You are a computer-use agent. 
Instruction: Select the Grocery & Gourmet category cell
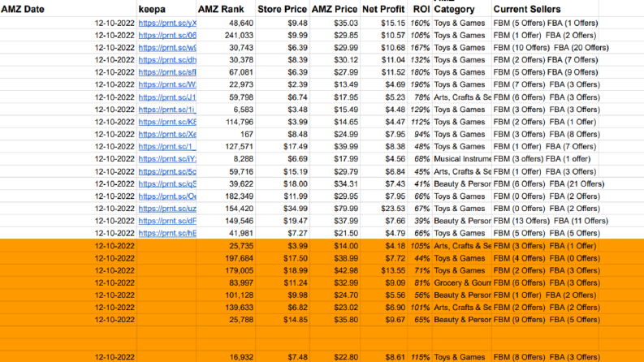(x=461, y=282)
